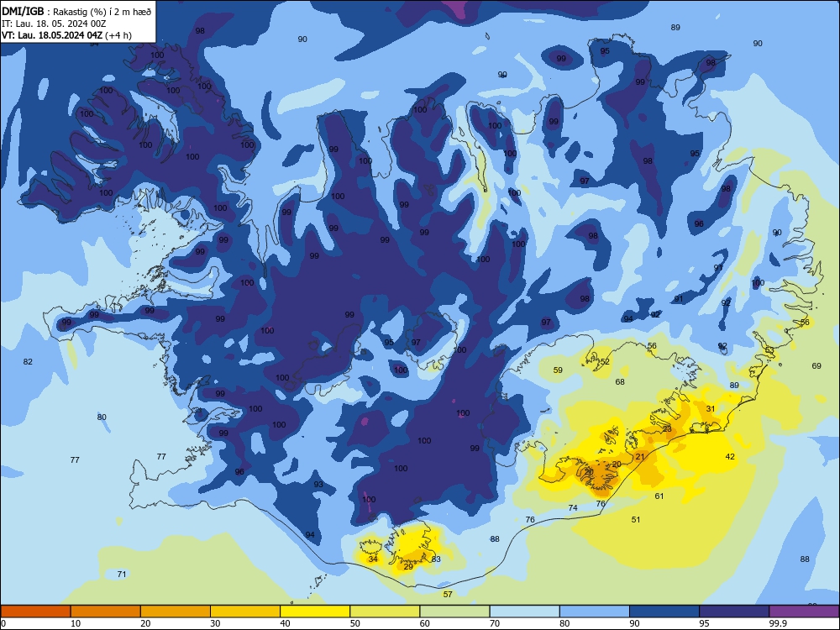This screenshot has height=630, width=840.
Task: Pick the yellow-green 50–60 legend swatch
Action: pos(385,612)
